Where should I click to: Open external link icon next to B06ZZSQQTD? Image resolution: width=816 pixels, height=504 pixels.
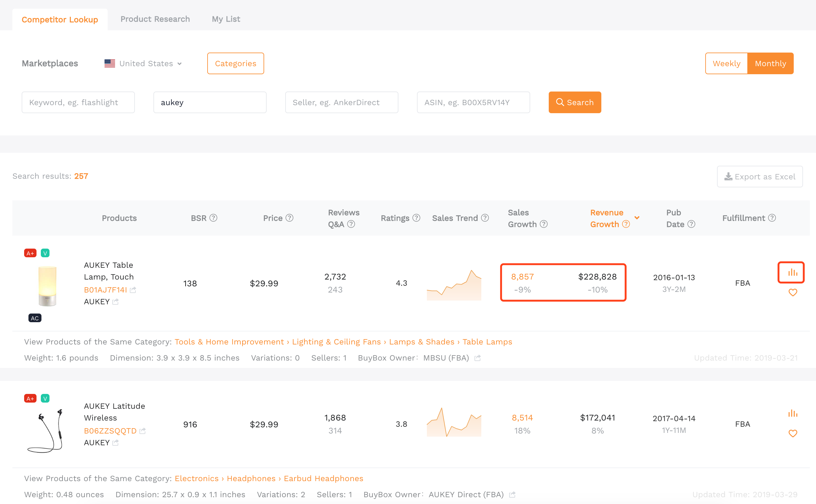tap(142, 431)
